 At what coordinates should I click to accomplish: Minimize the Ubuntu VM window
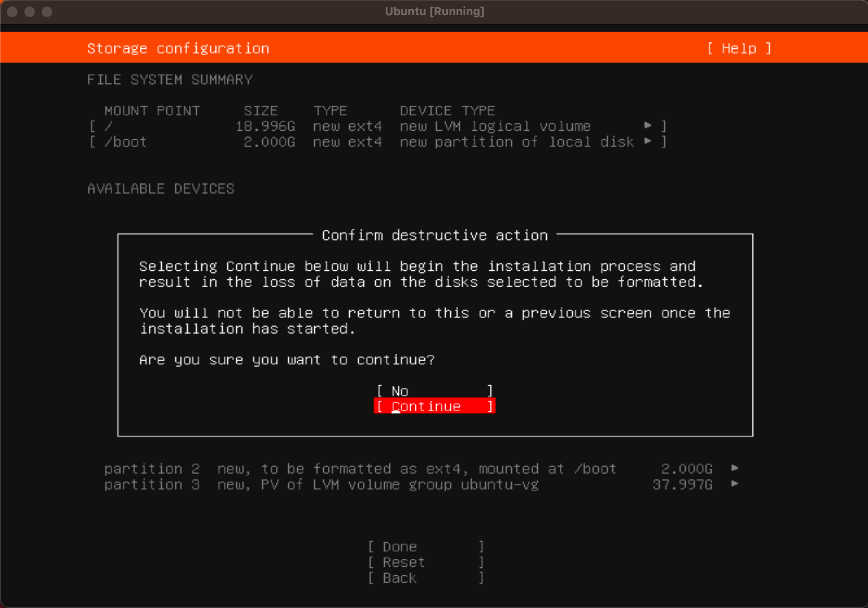(30, 12)
